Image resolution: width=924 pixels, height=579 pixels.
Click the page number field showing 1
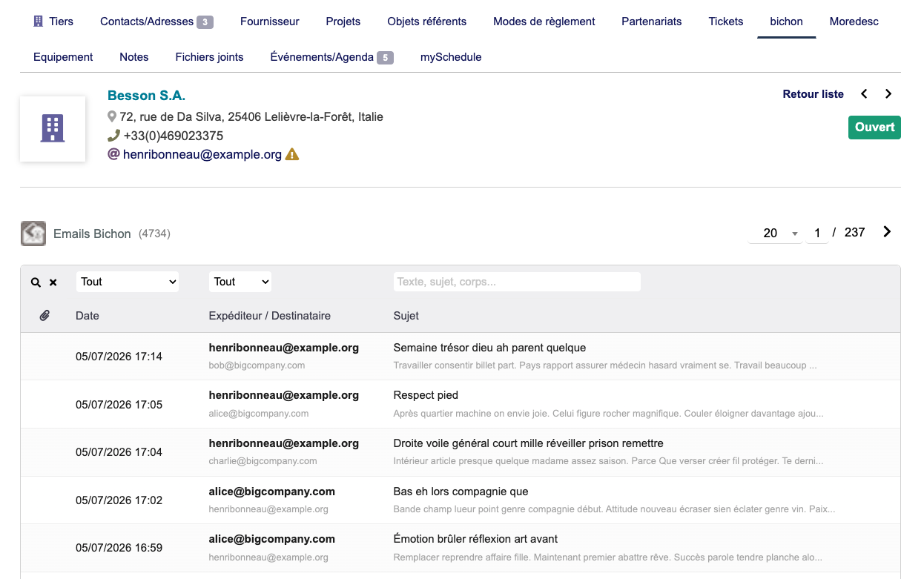tap(817, 233)
